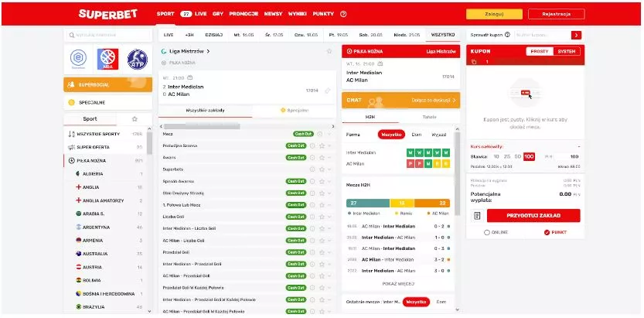Image resolution: width=644 pixels, height=318 pixels.
Task: Expand the Anglia country in sports list
Action: pos(108,187)
